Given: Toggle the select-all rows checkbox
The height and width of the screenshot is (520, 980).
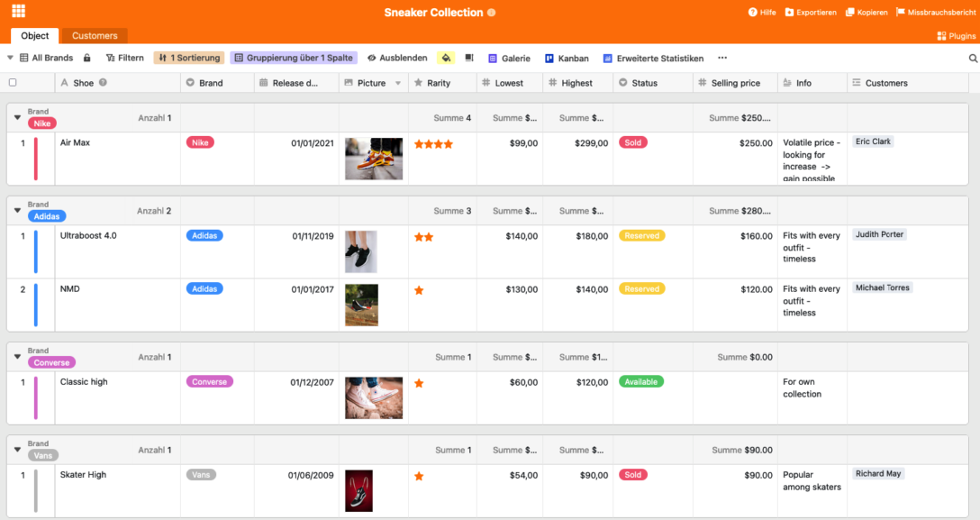Looking at the screenshot, I should coord(13,83).
